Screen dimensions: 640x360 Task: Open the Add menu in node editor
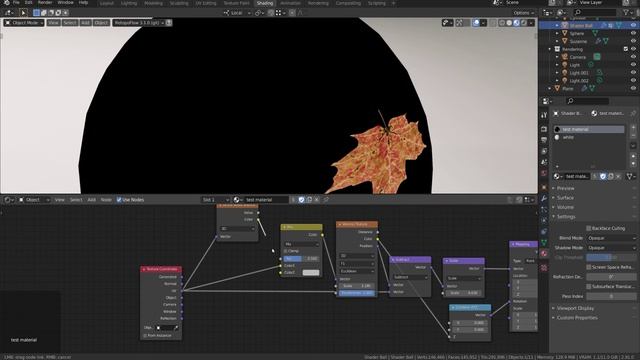click(x=91, y=200)
